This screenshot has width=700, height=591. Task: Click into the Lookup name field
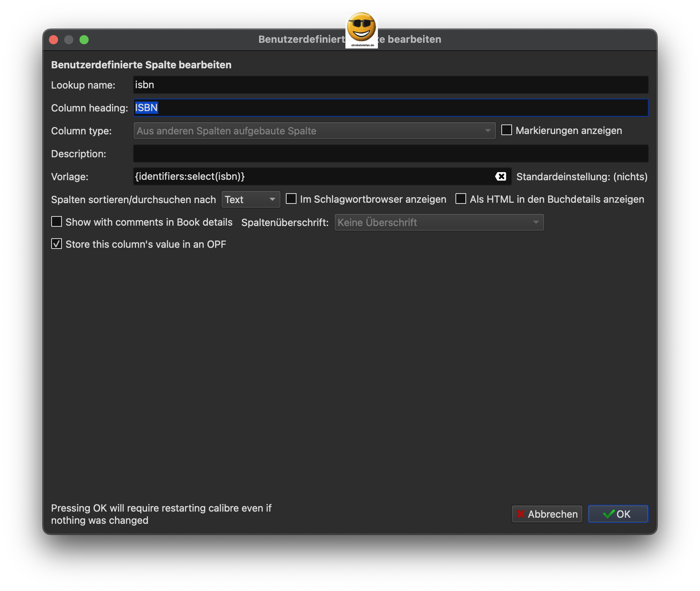tap(390, 85)
